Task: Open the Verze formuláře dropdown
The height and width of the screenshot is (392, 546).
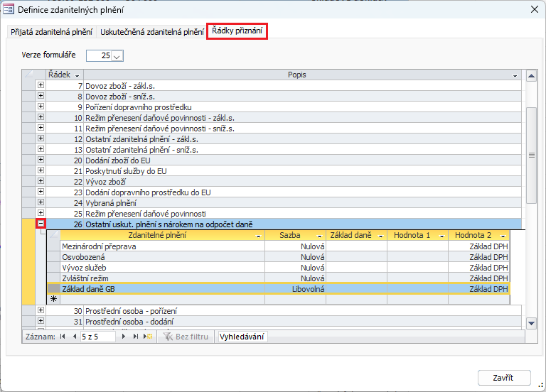Action: [117, 55]
